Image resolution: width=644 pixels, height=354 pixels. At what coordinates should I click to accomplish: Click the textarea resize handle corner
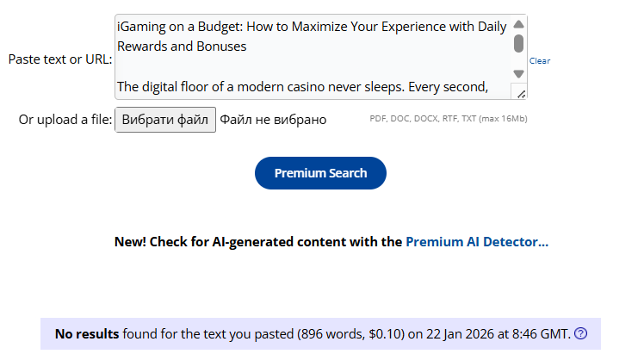(519, 91)
